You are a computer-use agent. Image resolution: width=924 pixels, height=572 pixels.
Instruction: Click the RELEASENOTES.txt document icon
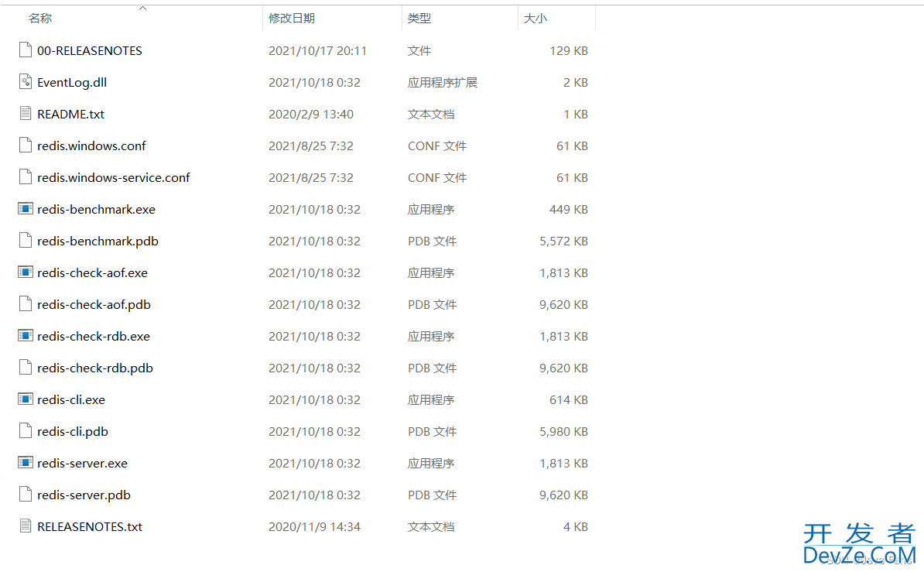click(x=26, y=526)
